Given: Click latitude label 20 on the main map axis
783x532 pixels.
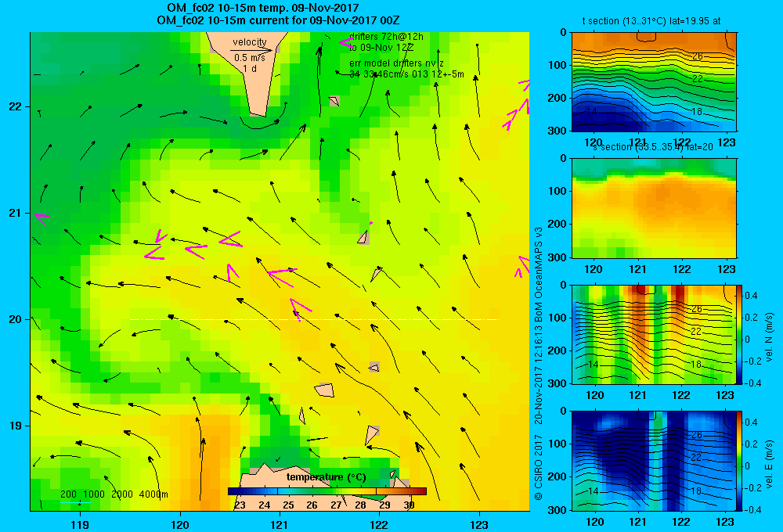Looking at the screenshot, I should click(16, 319).
